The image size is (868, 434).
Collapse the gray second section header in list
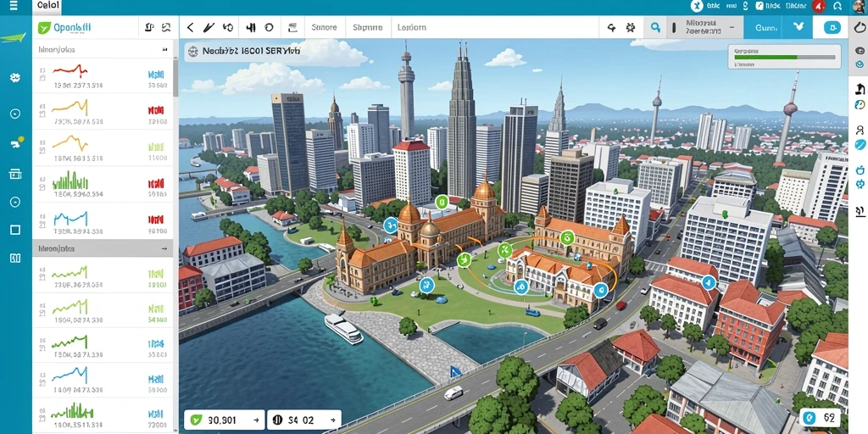pos(103,249)
